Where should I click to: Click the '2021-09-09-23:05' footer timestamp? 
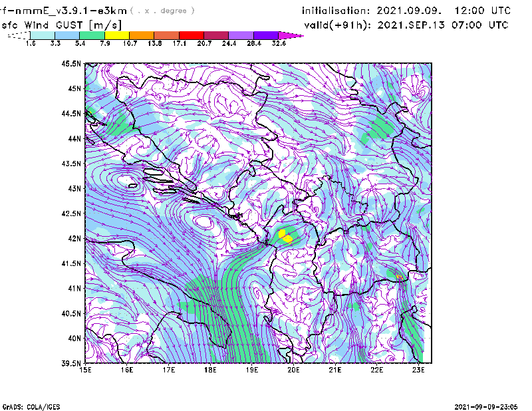[x=486, y=407]
